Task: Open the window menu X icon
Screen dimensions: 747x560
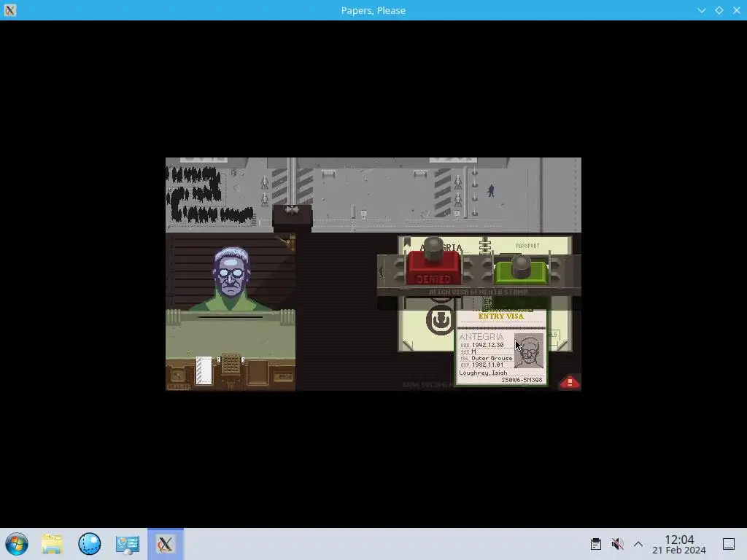Action: point(10,10)
